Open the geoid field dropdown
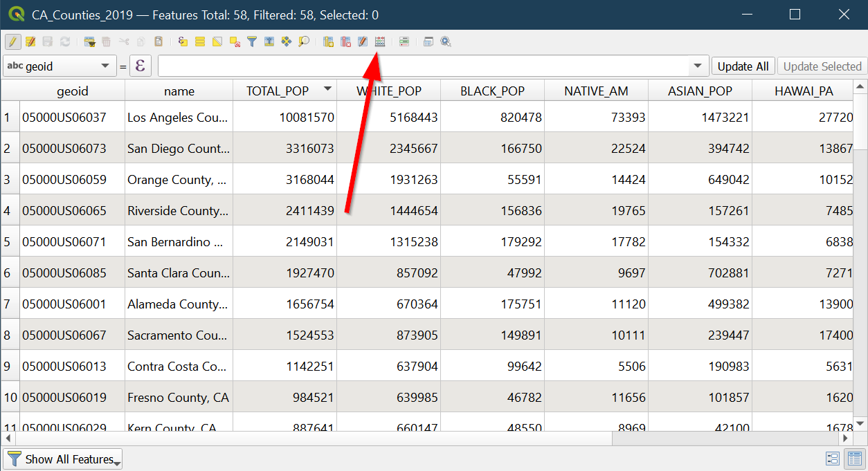868x471 pixels. (x=59, y=66)
